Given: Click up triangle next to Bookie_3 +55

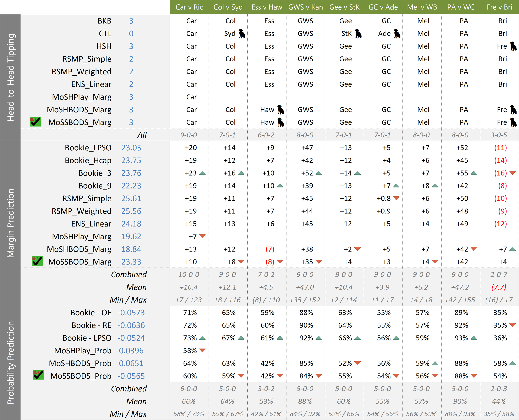Looking at the screenshot, I should [x=474, y=173].
